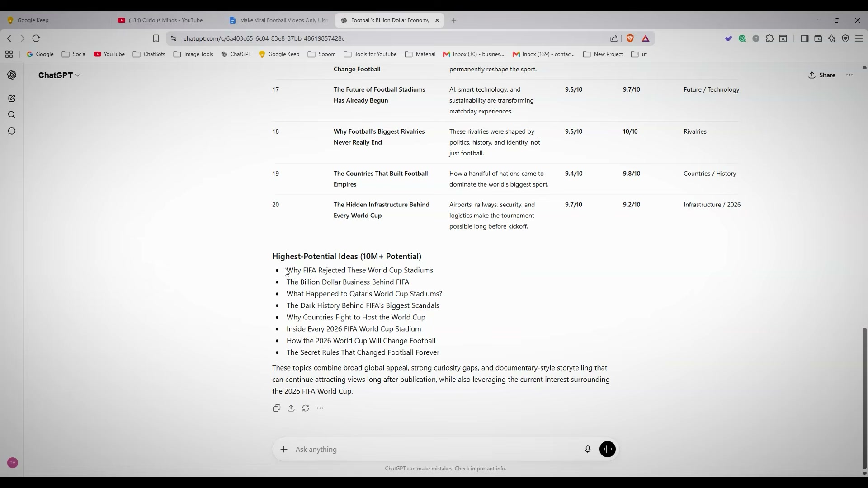
Task: Reload the current page
Action: (36, 38)
